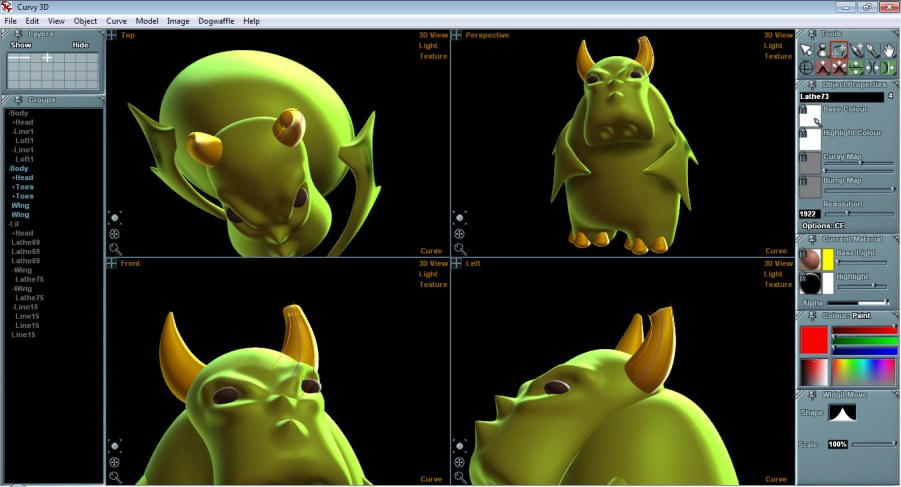Select the red peak multi-sparkle tool
Viewport: 901px width, 487px height.
(x=839, y=68)
